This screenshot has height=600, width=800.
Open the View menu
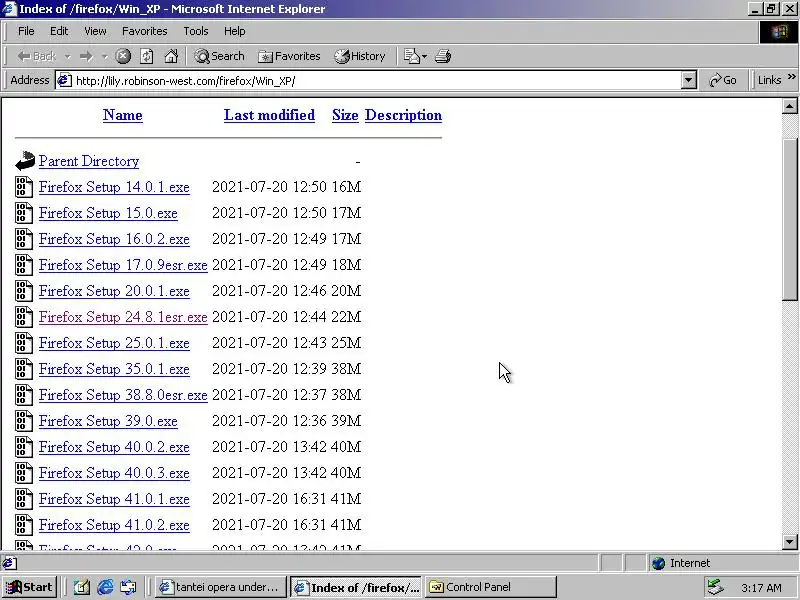coord(95,31)
